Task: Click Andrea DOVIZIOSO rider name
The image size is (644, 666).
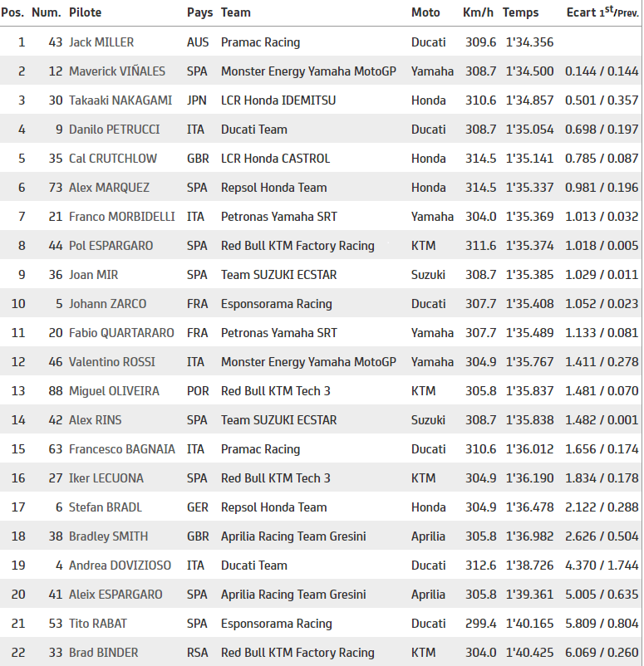Action: (x=120, y=566)
